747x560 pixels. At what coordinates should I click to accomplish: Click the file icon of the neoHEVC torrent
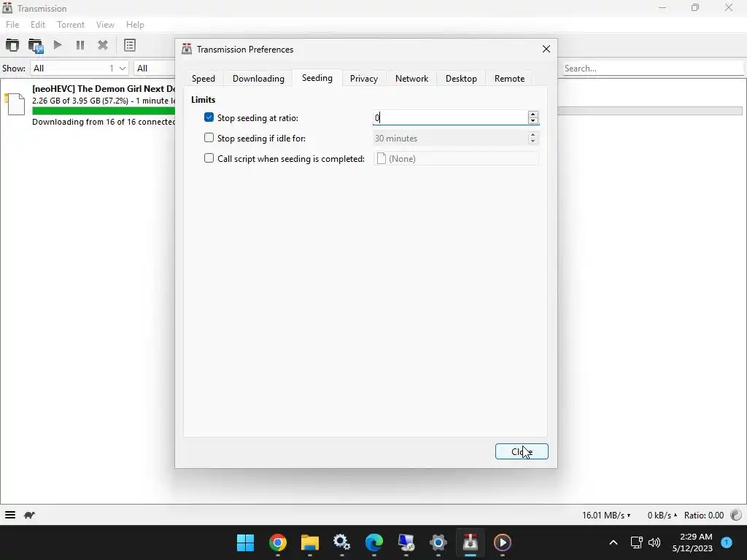(15, 104)
